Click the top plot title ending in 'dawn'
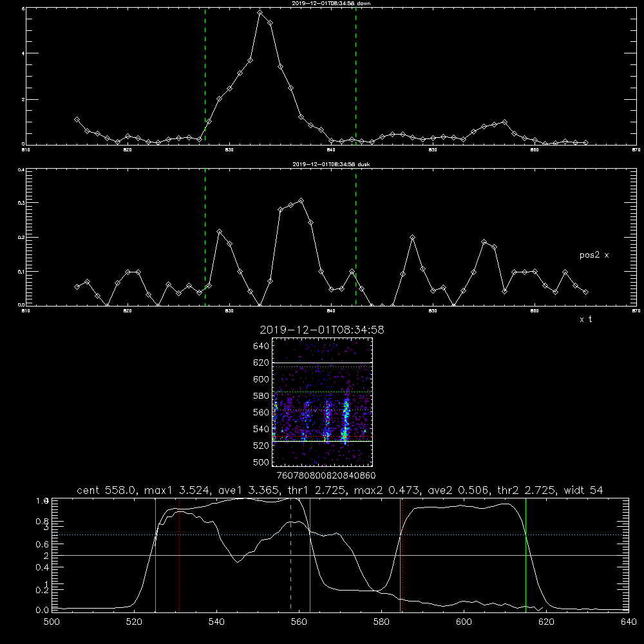644x644 pixels. coord(331,3)
